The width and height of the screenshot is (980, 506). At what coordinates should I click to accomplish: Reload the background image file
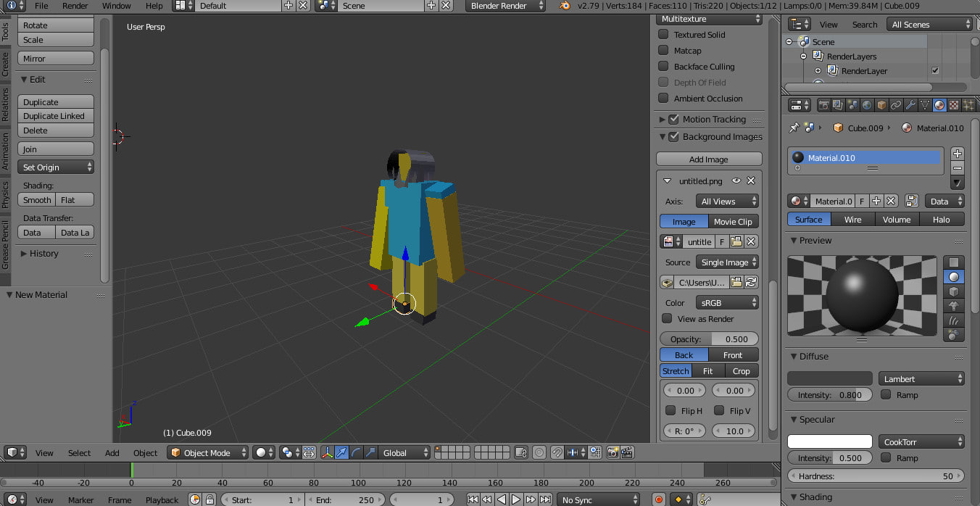click(x=751, y=282)
